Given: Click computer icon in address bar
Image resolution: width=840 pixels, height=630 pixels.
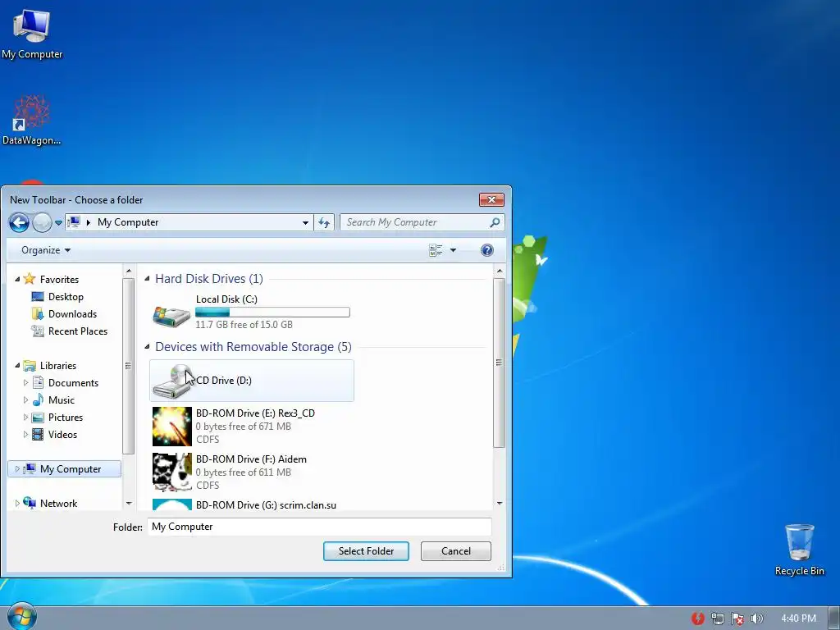Looking at the screenshot, I should pyautogui.click(x=74, y=221).
